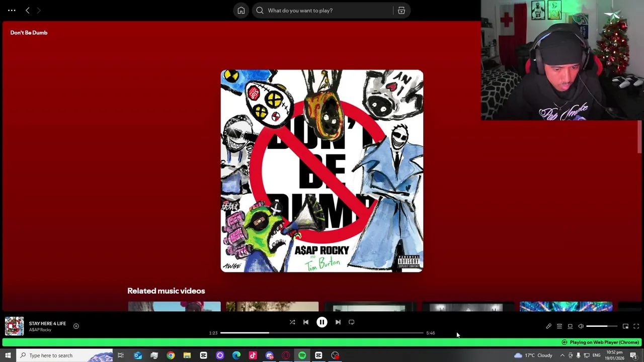Open the three-dot Spotify menu
644x362 pixels.
pyautogui.click(x=12, y=10)
